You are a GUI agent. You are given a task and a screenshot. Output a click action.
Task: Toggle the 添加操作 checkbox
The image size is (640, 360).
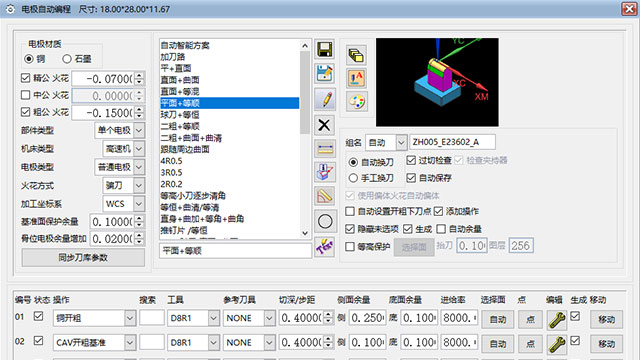(438, 211)
